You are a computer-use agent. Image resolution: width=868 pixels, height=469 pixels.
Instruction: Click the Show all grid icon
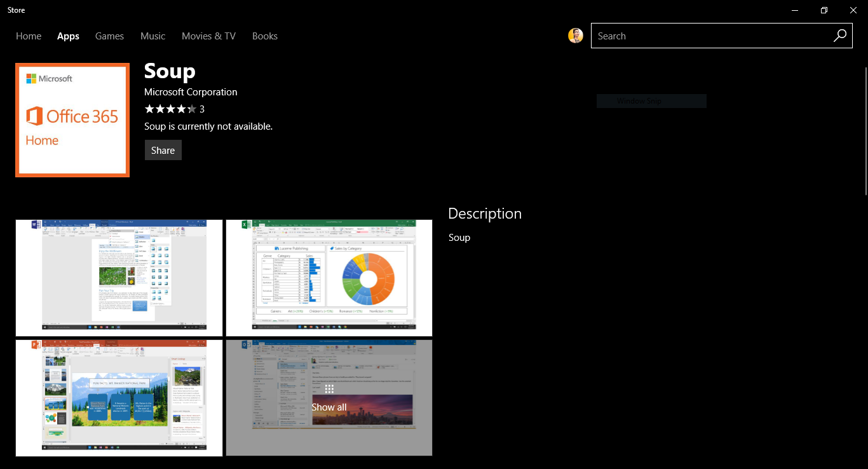[x=329, y=389]
